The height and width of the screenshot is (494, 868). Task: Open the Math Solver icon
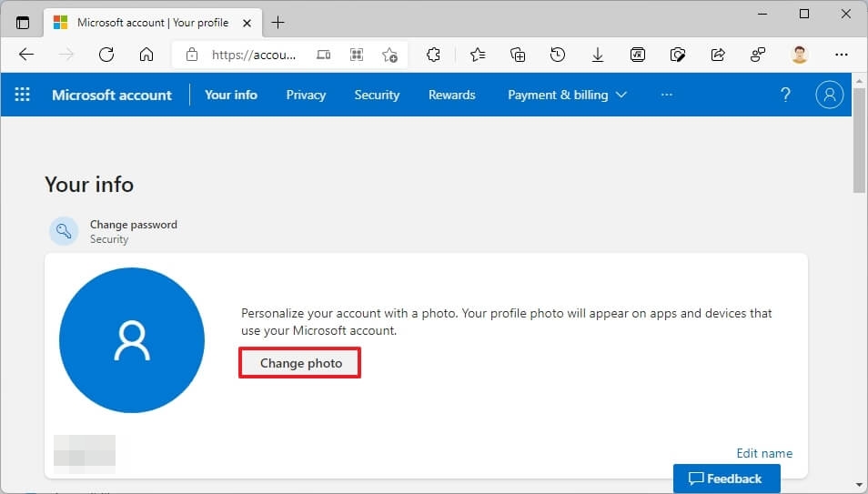click(x=638, y=55)
